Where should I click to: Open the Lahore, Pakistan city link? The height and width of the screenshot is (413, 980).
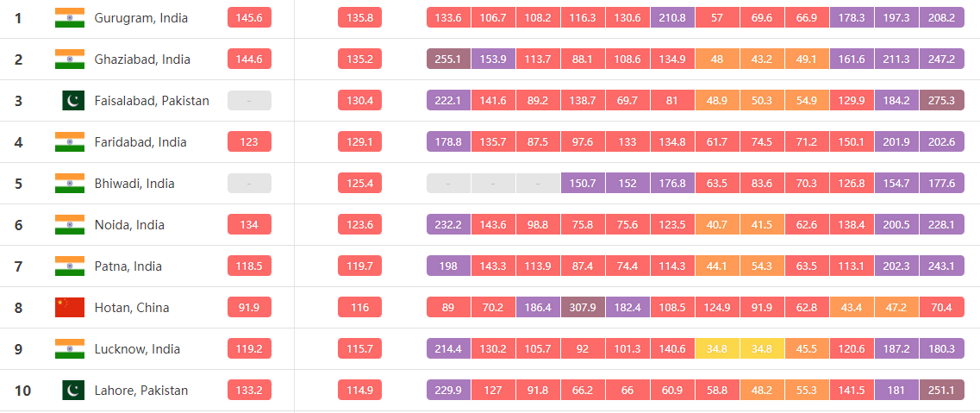tap(141, 391)
